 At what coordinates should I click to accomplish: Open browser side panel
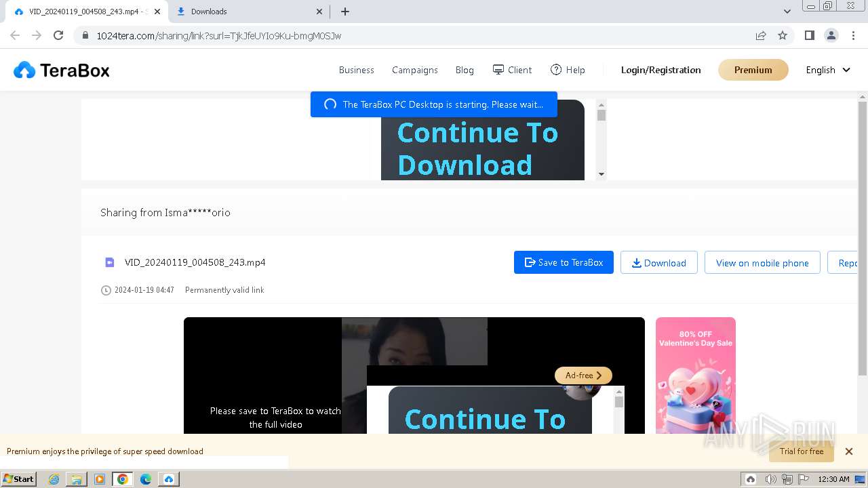point(809,35)
